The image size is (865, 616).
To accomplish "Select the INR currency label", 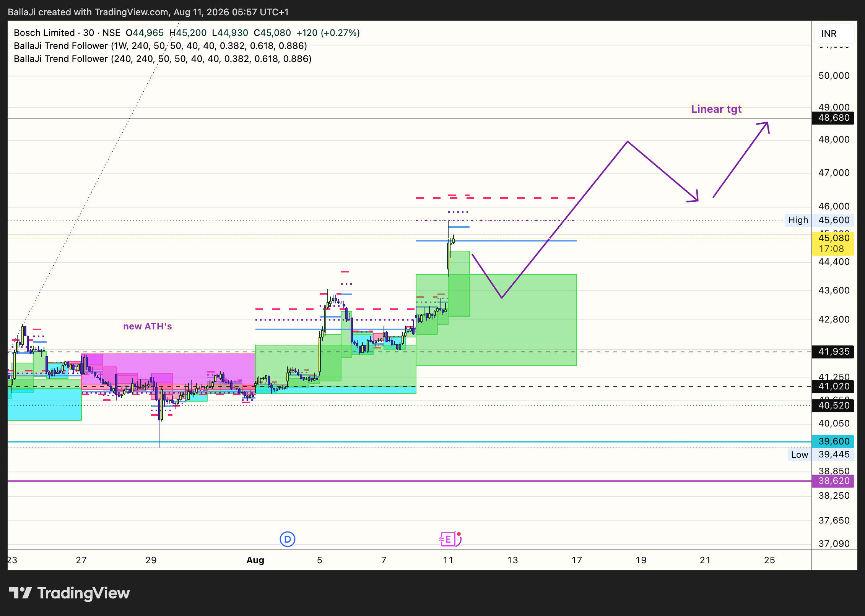I will (834, 34).
